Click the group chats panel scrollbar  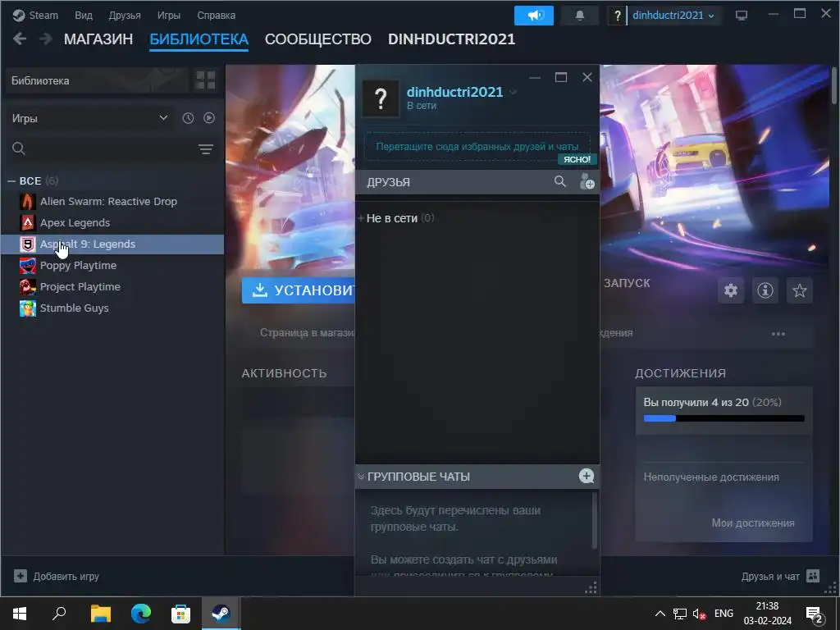[x=594, y=520]
